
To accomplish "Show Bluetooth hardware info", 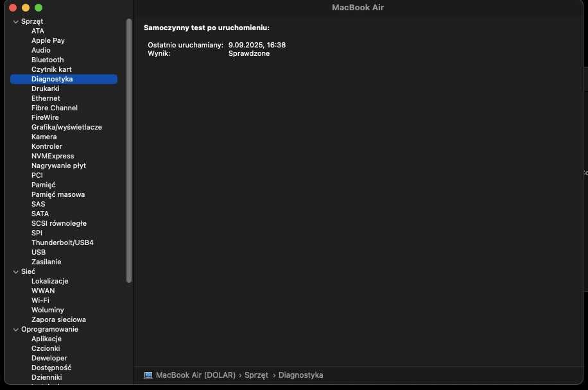I will click(x=48, y=60).
